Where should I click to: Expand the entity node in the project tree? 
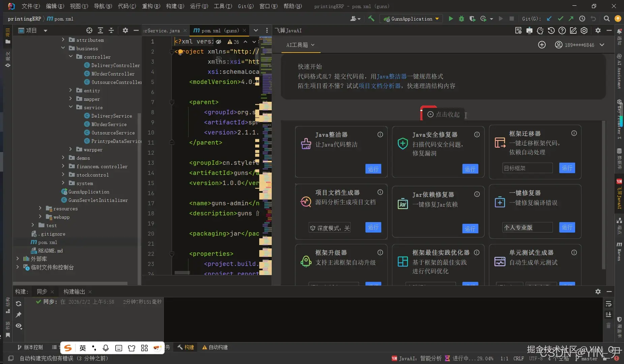[x=70, y=90]
